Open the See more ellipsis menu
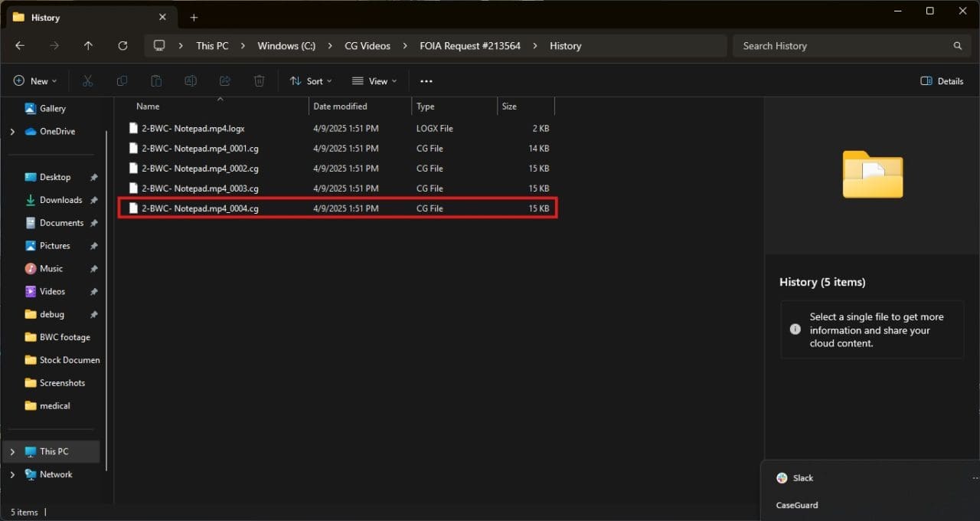Screen dimensions: 980x521 click(x=426, y=81)
